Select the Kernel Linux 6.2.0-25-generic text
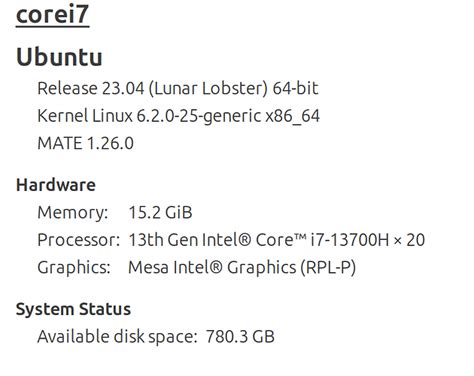The width and height of the screenshot is (474, 376). (149, 116)
